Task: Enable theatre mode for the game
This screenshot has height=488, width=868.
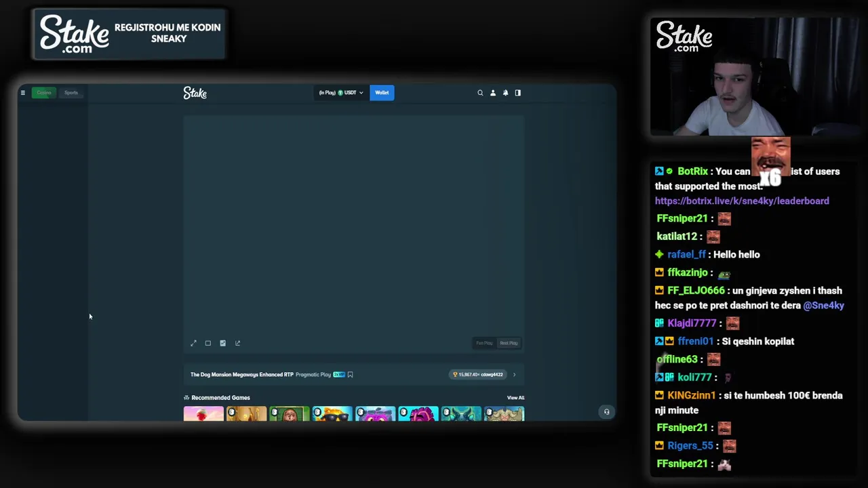Action: coord(208,343)
